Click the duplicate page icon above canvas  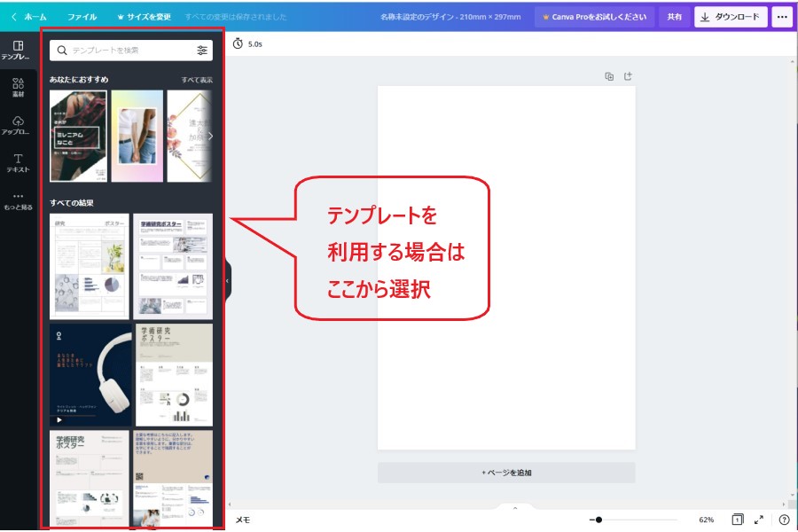click(x=609, y=76)
